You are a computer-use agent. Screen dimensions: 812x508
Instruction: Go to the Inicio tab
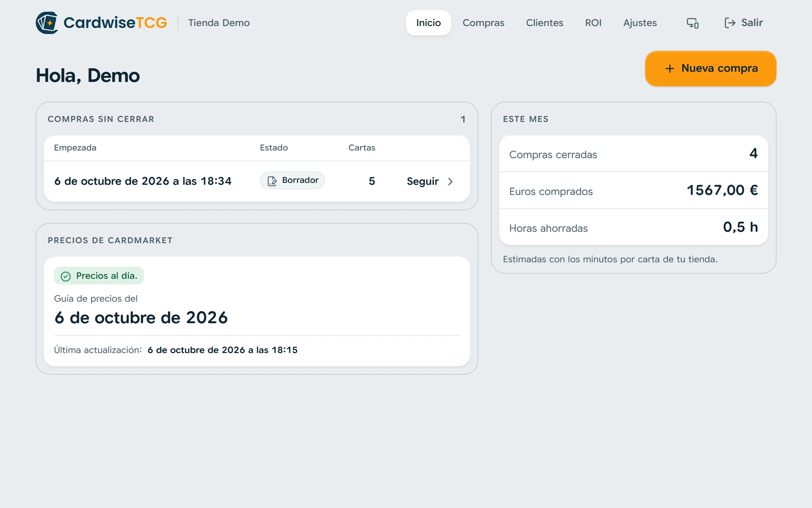tap(428, 23)
